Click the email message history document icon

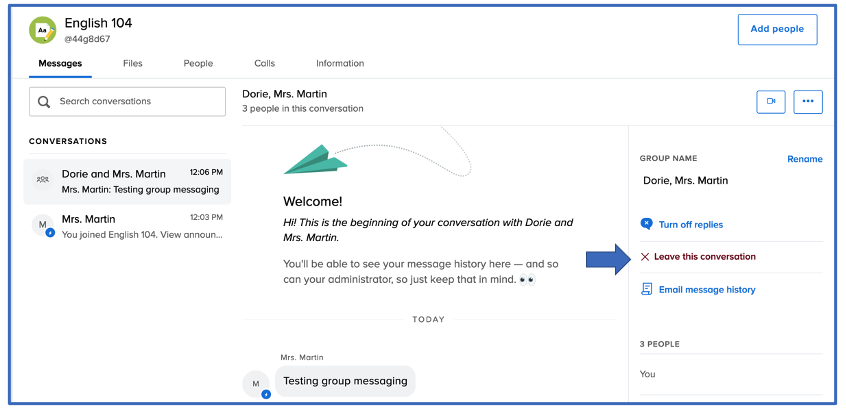(646, 289)
